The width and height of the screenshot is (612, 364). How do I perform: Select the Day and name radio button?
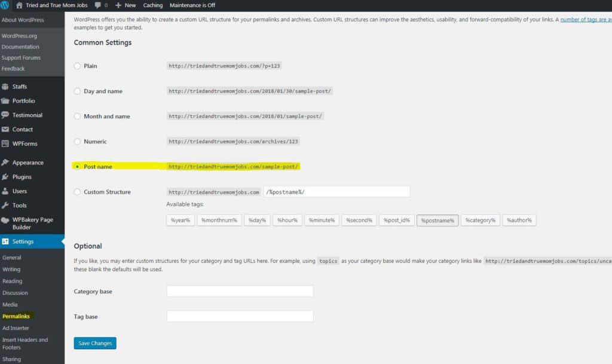[x=77, y=91]
